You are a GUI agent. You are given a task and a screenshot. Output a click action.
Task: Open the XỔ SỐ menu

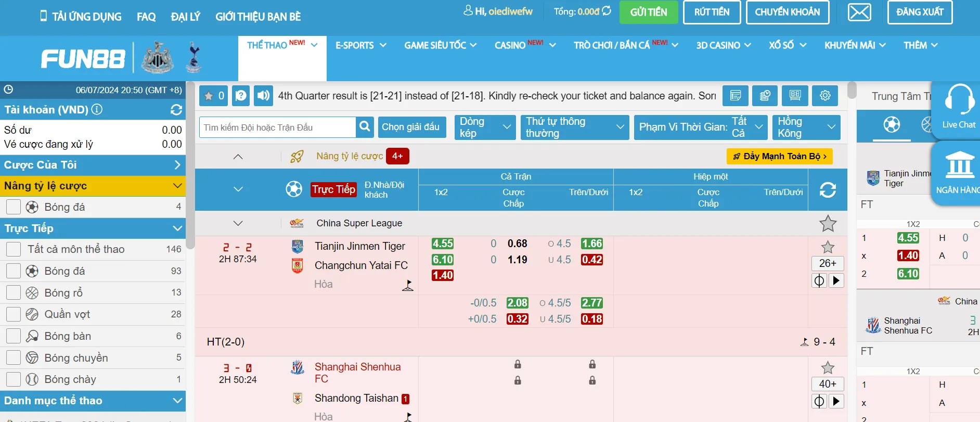coord(788,45)
